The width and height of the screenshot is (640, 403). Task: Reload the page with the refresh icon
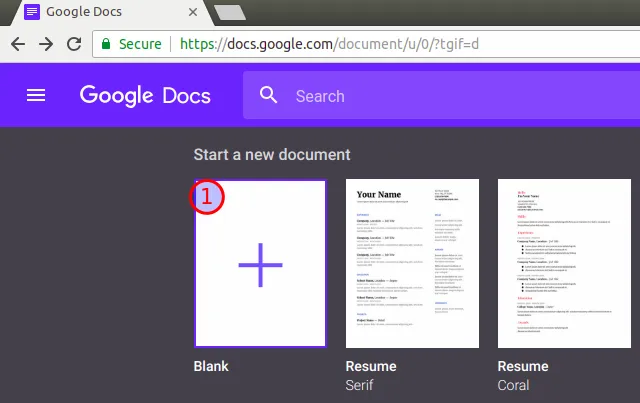tap(73, 44)
